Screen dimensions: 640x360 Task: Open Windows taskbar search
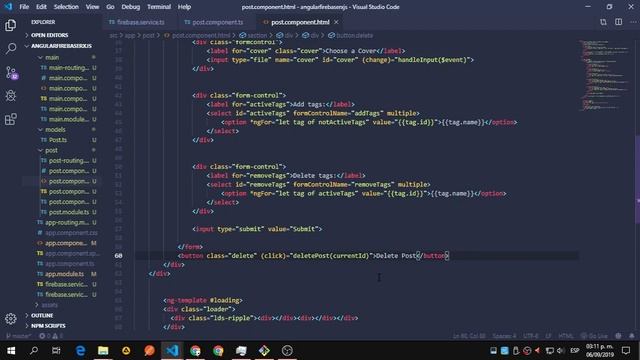tap(34, 351)
